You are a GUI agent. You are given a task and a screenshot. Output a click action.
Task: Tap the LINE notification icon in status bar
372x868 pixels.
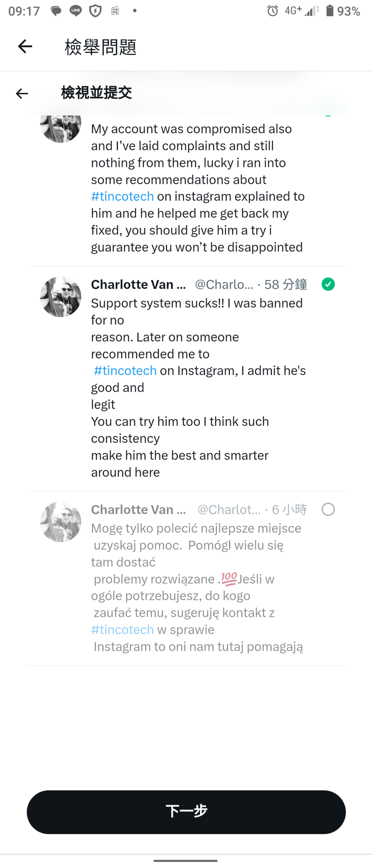coord(76,11)
